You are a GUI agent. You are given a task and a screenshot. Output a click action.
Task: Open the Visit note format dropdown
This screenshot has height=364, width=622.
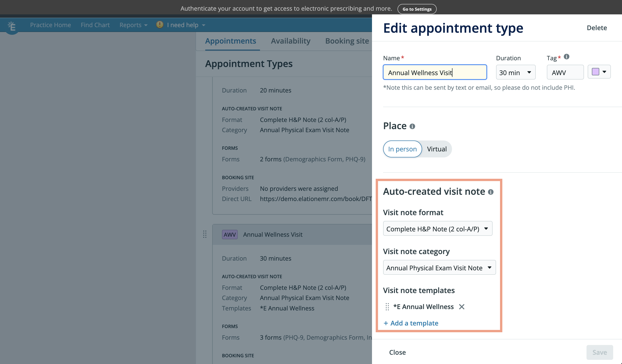(x=437, y=229)
